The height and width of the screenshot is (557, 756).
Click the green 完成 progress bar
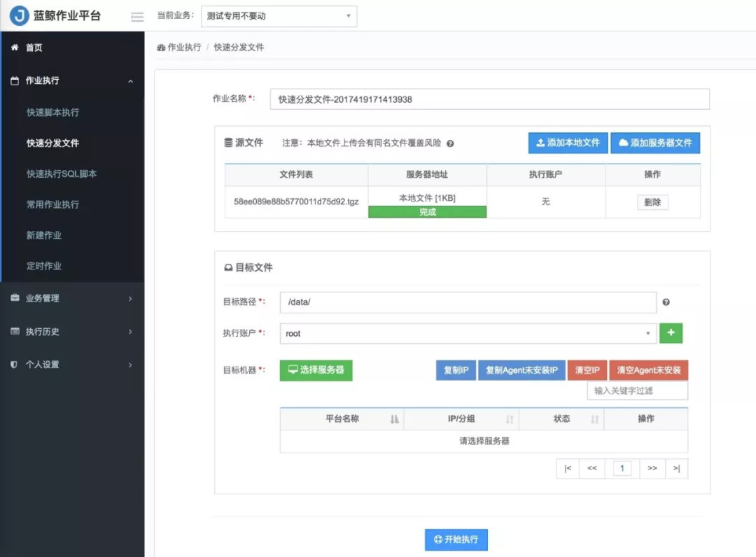[427, 212]
